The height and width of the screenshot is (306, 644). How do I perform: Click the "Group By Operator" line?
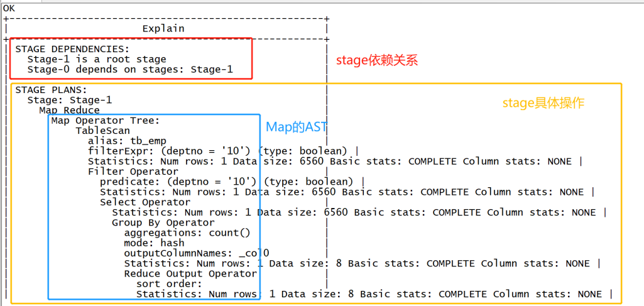163,222
